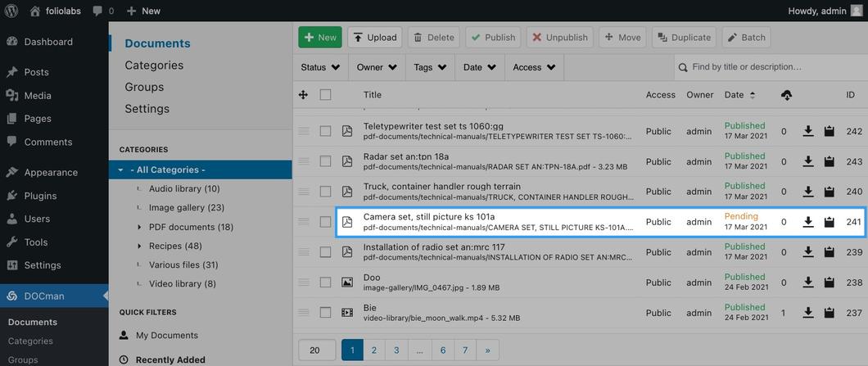Click the search field for title or description
The image size is (868, 366).
tap(771, 67)
